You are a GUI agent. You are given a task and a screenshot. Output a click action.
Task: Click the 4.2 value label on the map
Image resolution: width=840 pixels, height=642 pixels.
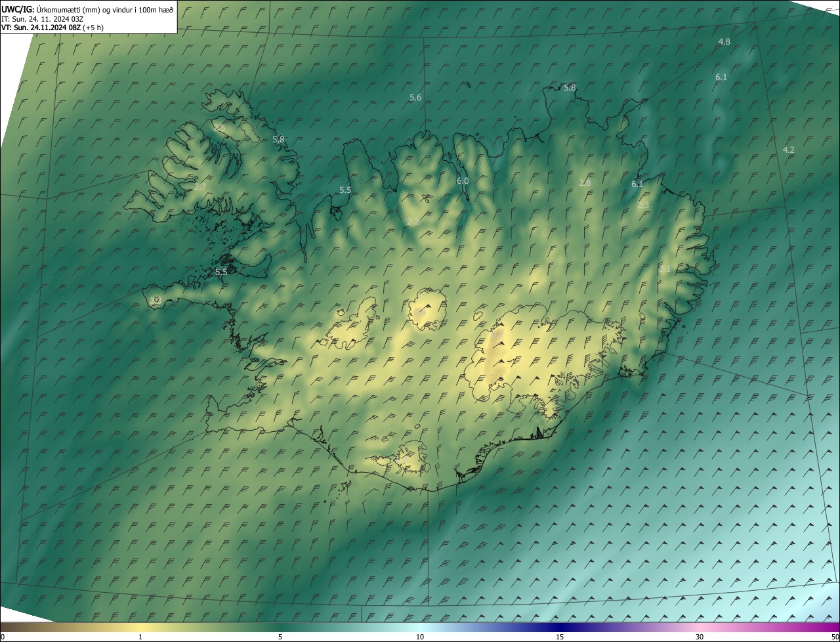point(788,150)
